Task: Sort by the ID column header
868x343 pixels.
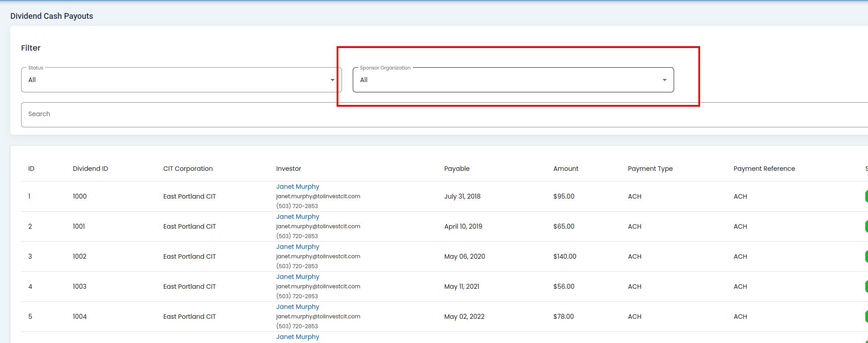Action: point(31,169)
